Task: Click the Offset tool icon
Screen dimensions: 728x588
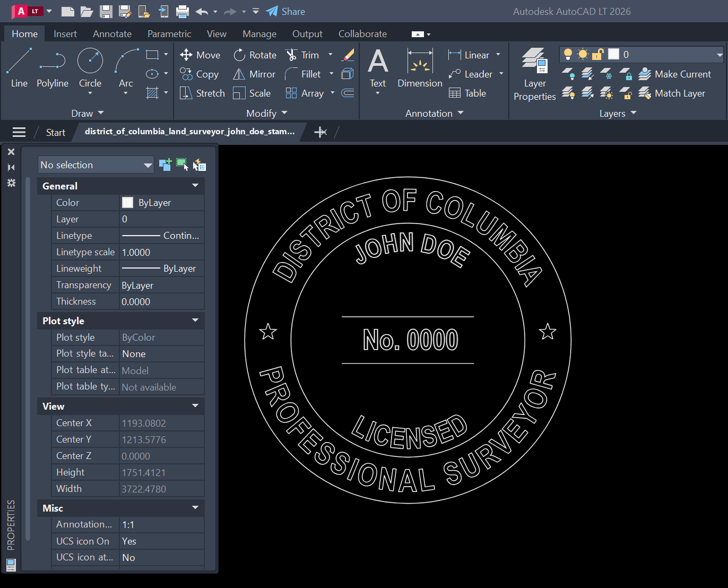Action: click(348, 93)
